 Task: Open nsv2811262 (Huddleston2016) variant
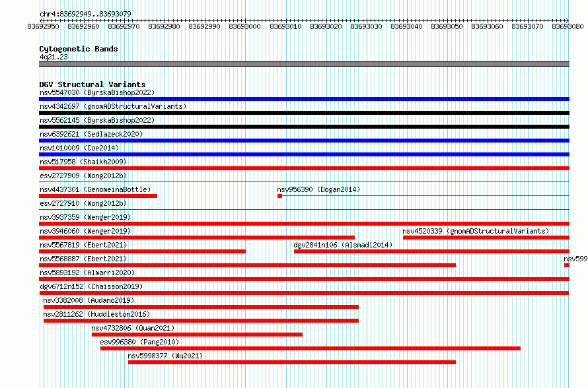pyautogui.click(x=96, y=314)
